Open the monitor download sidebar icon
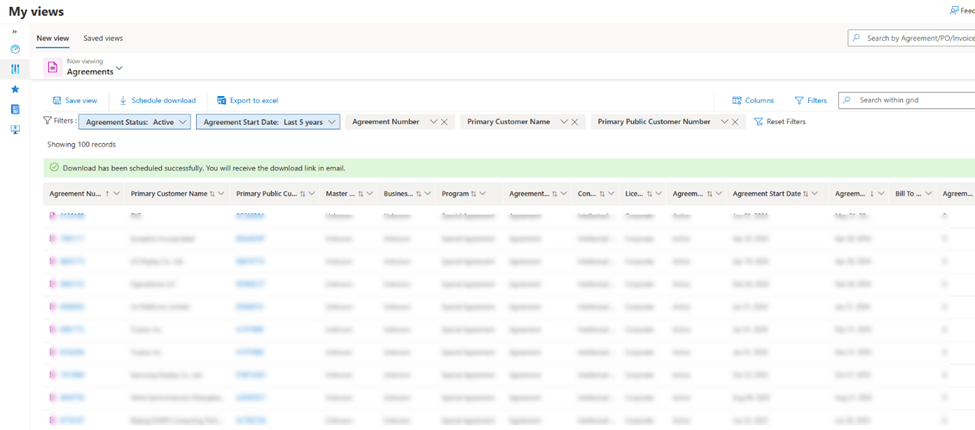This screenshot has width=975, height=430. coord(15,129)
